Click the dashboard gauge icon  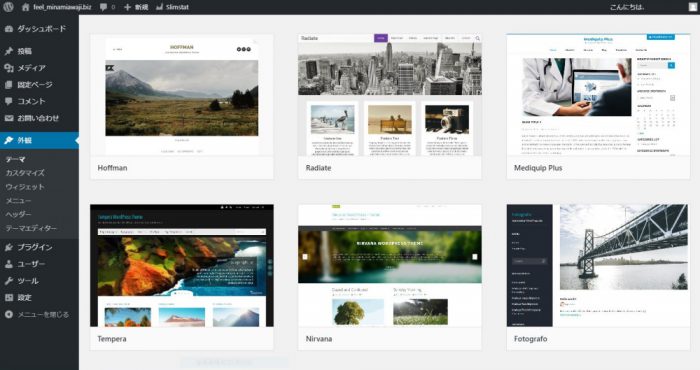[x=8, y=29]
